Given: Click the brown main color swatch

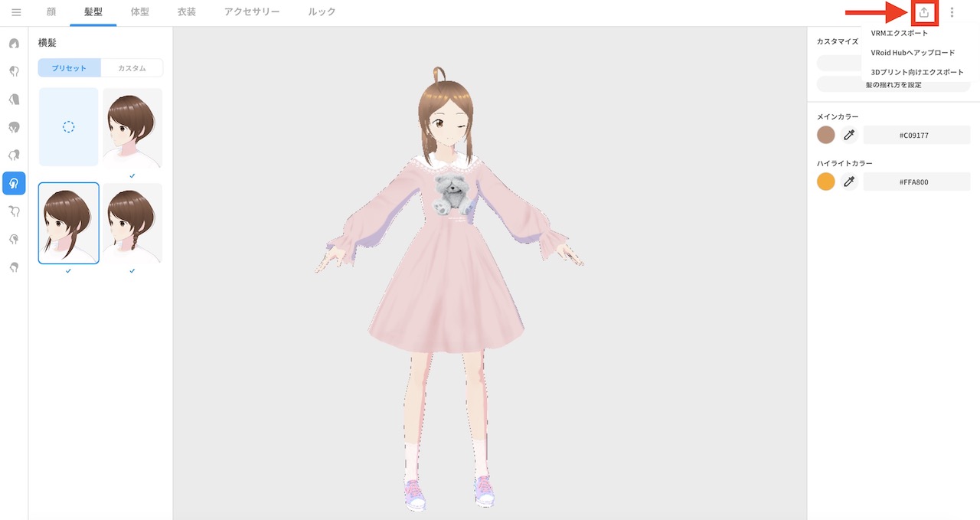Looking at the screenshot, I should (x=826, y=135).
